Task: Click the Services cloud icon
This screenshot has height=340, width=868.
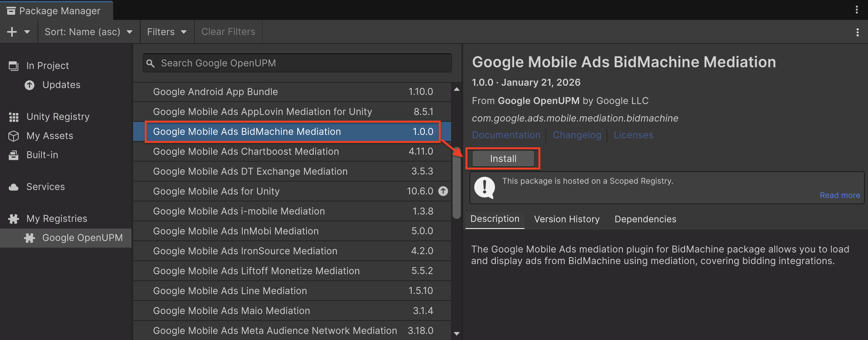Action: pyautogui.click(x=14, y=187)
